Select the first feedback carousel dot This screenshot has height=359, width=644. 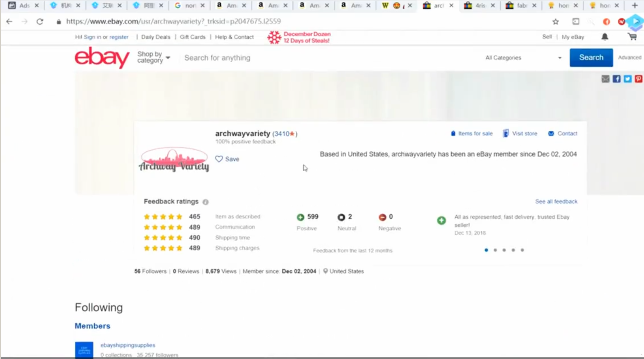tap(486, 250)
